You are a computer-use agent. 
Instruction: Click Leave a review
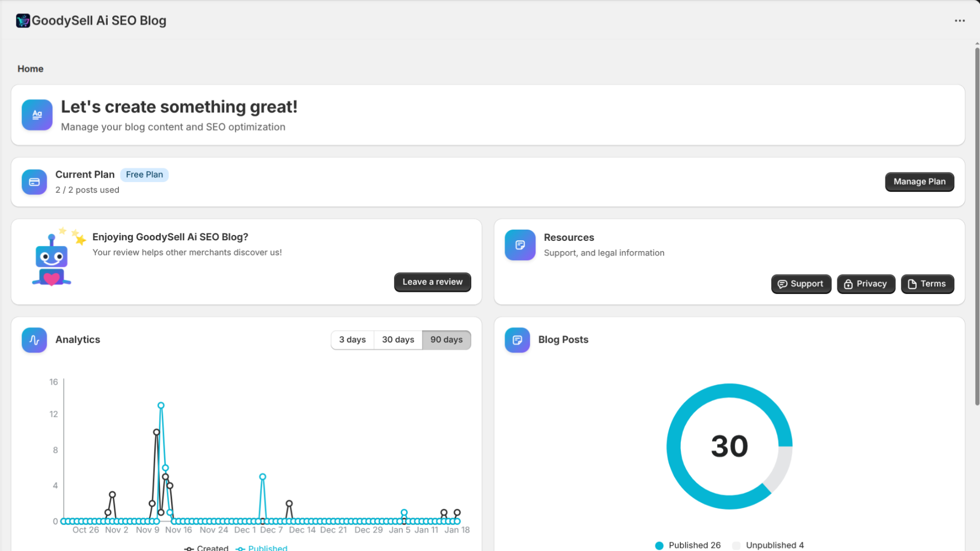(432, 282)
